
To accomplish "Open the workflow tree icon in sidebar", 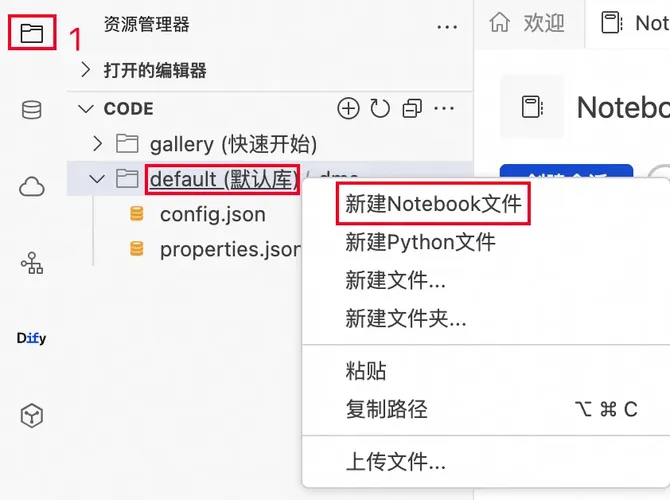I will [32, 263].
